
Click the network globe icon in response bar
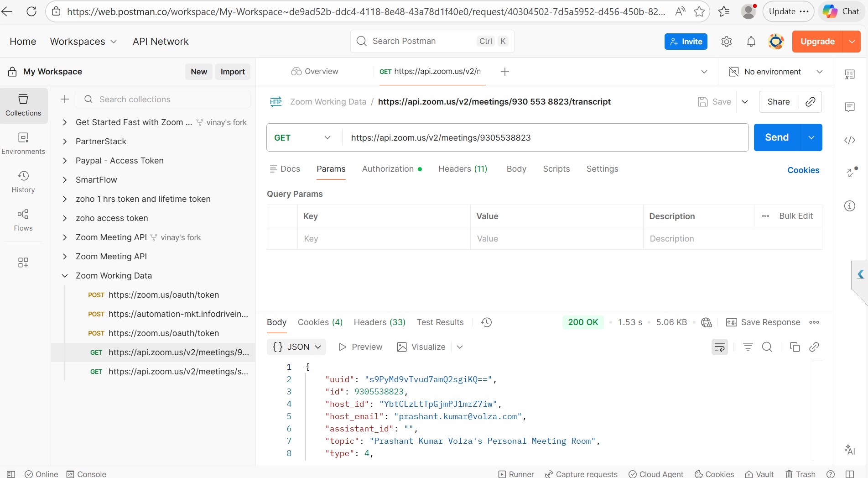click(707, 322)
